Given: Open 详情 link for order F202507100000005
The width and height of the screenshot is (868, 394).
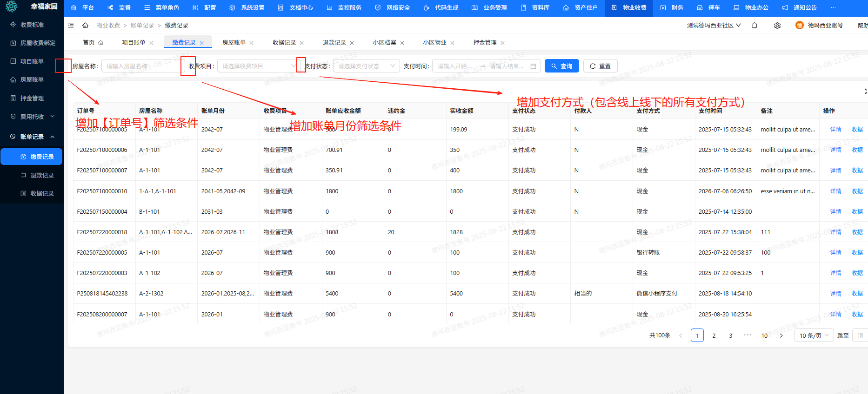Looking at the screenshot, I should [835, 130].
